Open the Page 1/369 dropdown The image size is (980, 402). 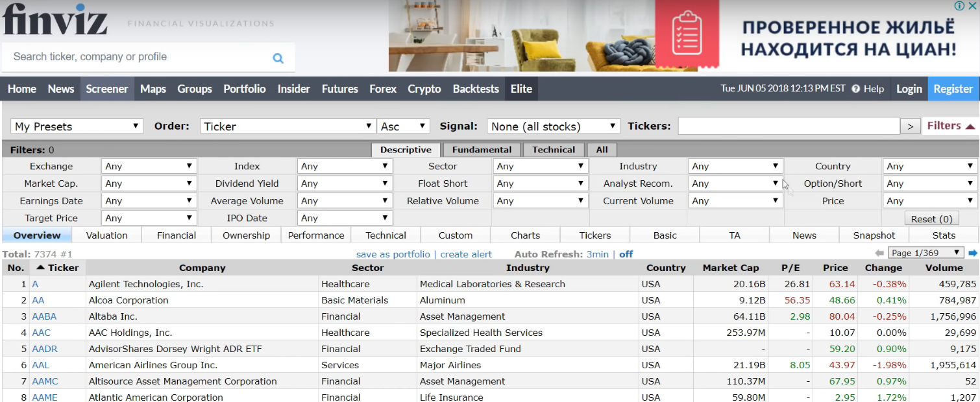click(927, 253)
